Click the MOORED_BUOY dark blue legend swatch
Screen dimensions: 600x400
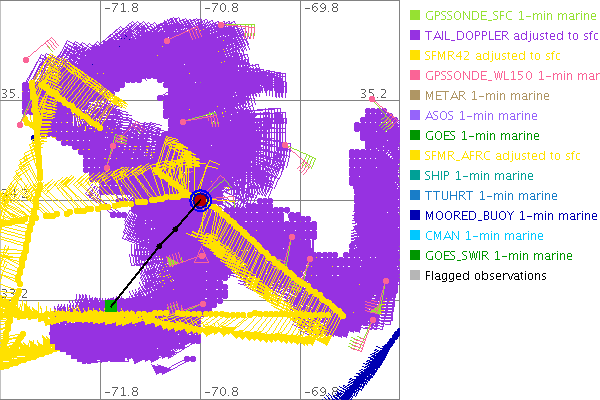click(x=416, y=216)
